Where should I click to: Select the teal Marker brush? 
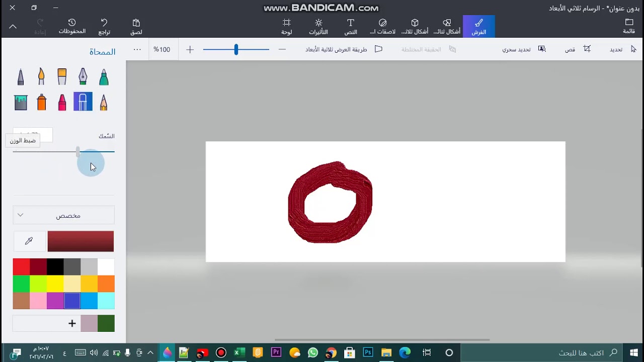click(x=104, y=77)
